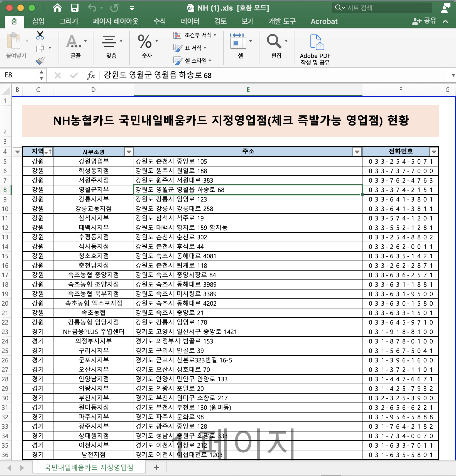Viewport: 456px width, 476px height.
Task: Open the Editing (편집) magnifier group
Action: click(276, 46)
